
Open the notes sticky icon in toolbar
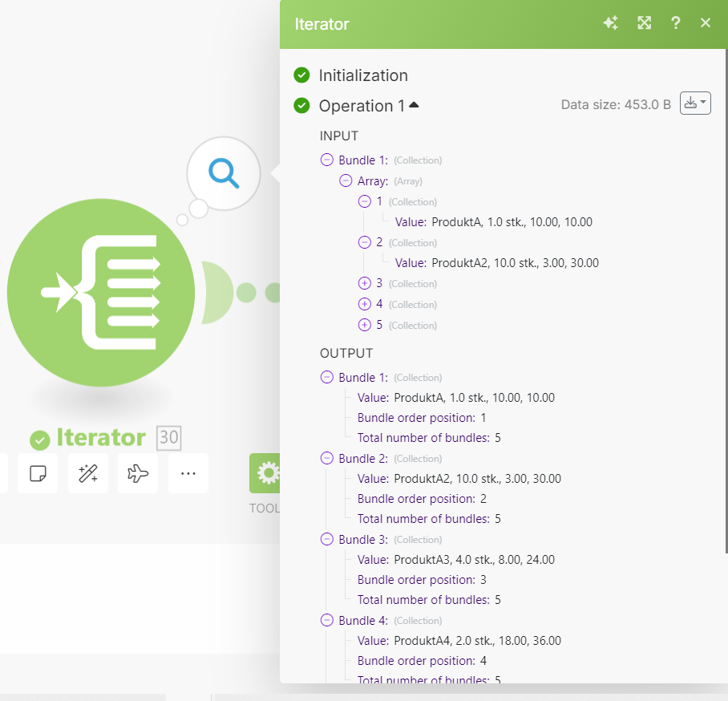tap(38, 473)
